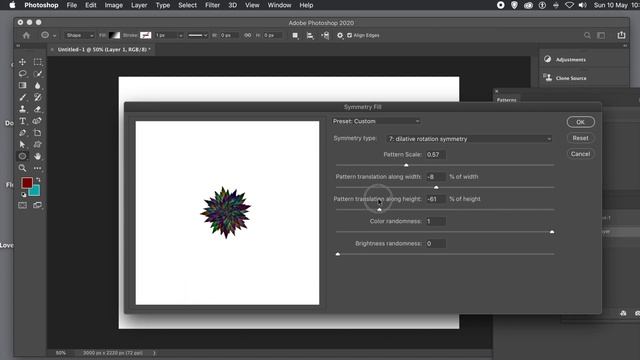This screenshot has width=640, height=360.
Task: Open the Edit menu
Action: click(91, 5)
